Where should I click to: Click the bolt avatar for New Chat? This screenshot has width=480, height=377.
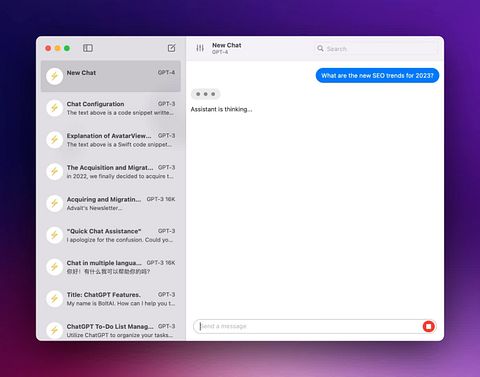[x=54, y=76]
